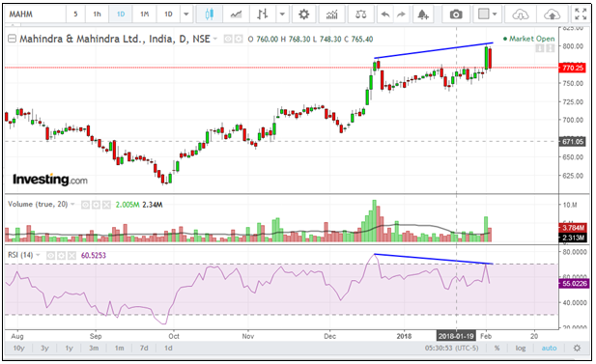Open settings gear for Volume indicator
This screenshot has height=364, width=596.
coord(96,205)
